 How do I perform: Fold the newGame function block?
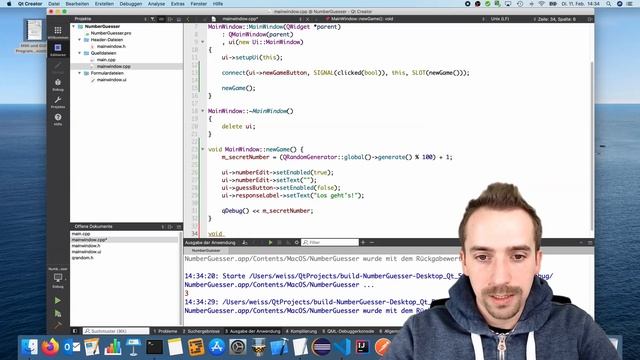[202, 149]
